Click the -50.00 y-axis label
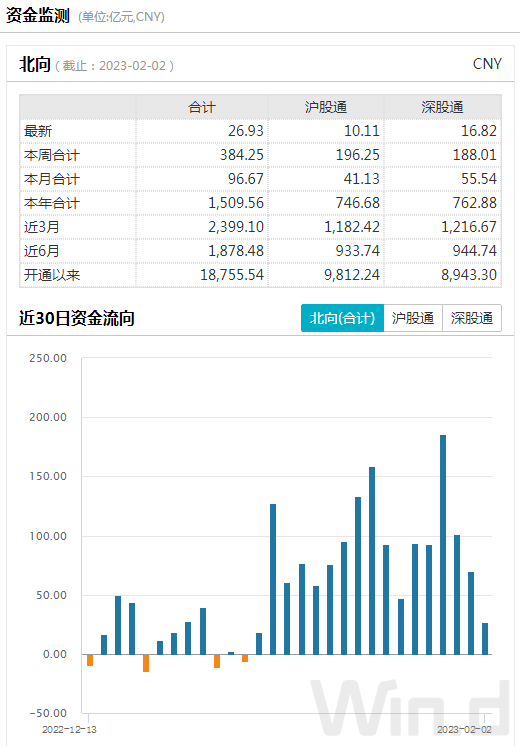 click(48, 713)
